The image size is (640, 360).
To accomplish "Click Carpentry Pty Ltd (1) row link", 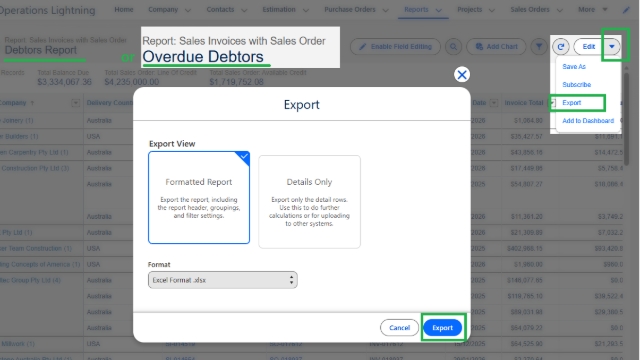I will [x=34, y=152].
